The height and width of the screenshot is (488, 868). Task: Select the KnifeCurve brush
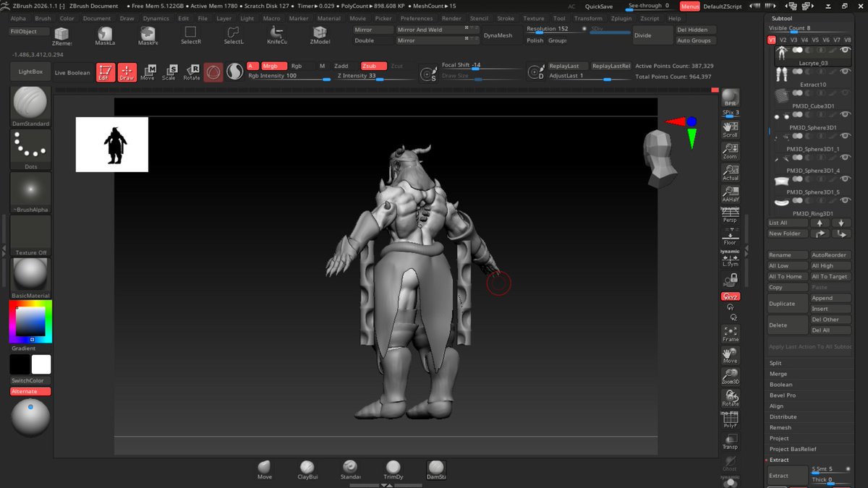(x=276, y=36)
